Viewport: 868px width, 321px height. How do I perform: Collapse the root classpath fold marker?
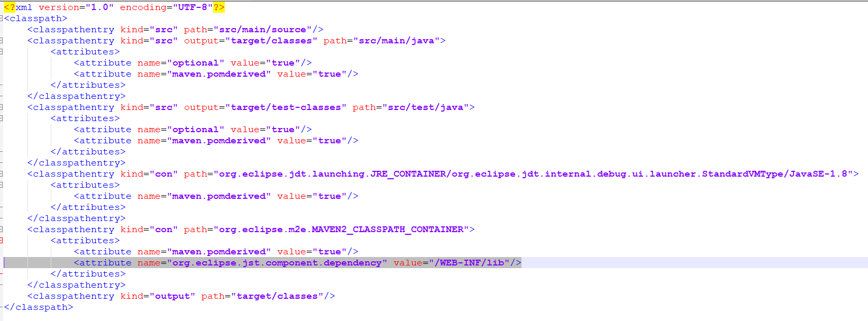click(1, 19)
